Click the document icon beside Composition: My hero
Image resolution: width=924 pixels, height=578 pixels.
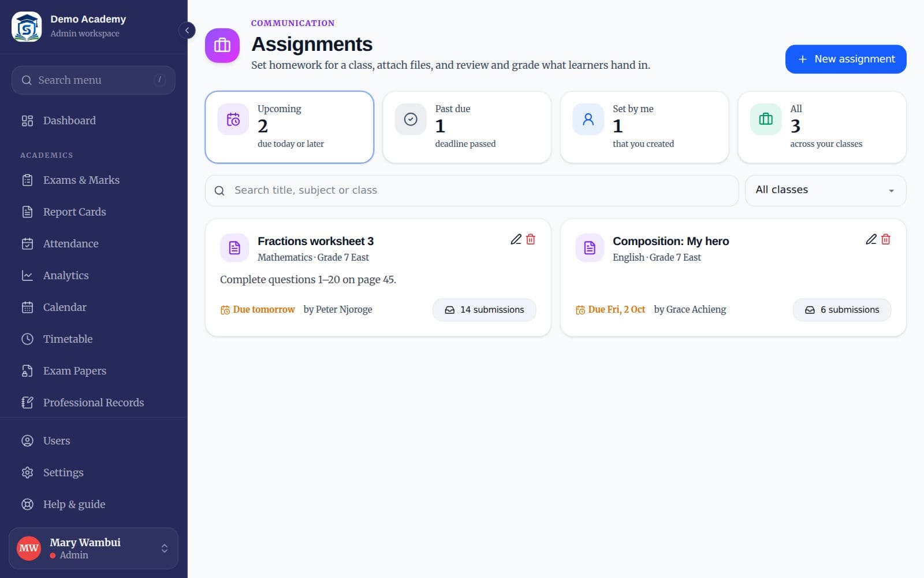590,248
